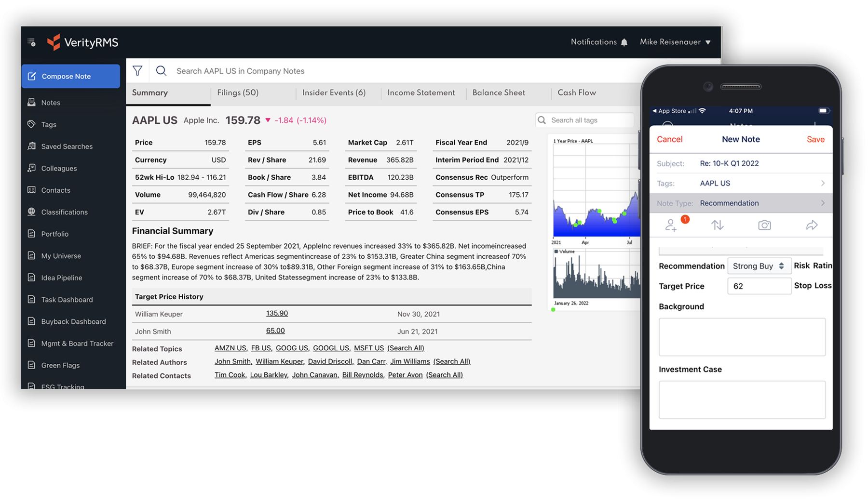Open the Buyback Dashboard

coord(73,321)
